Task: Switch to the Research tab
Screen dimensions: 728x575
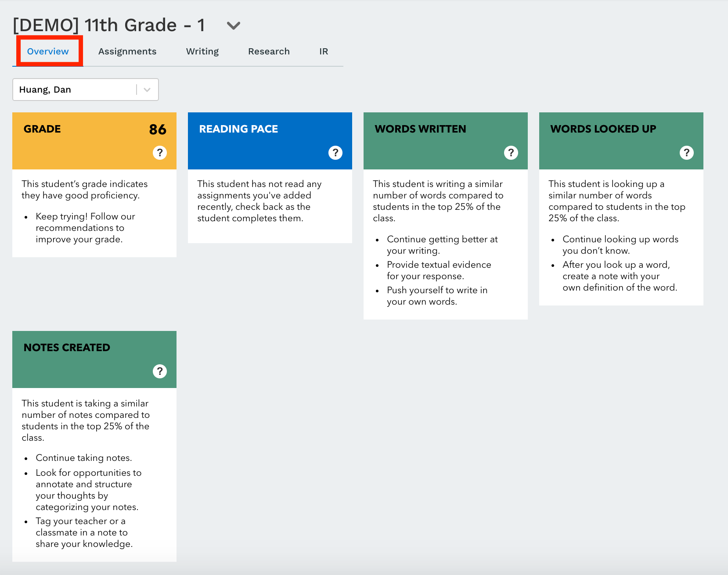Action: [269, 51]
